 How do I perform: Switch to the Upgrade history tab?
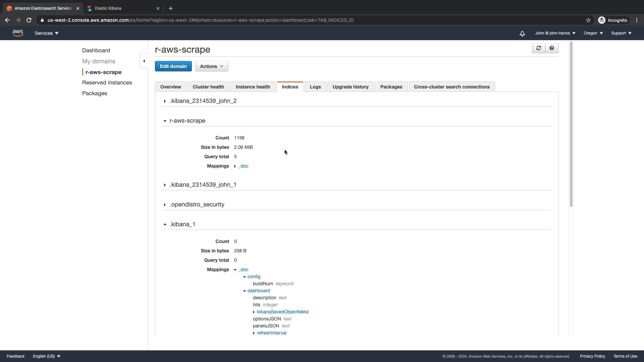(351, 87)
